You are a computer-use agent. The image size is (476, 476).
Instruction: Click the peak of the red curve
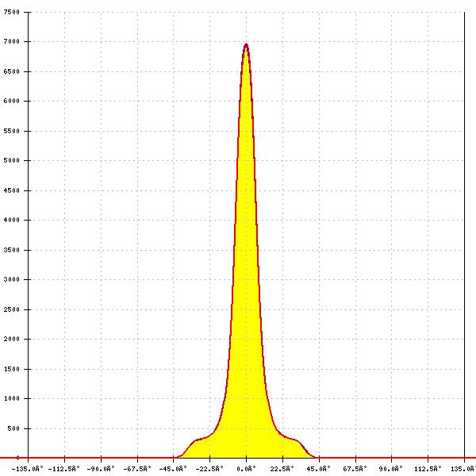[x=246, y=44]
